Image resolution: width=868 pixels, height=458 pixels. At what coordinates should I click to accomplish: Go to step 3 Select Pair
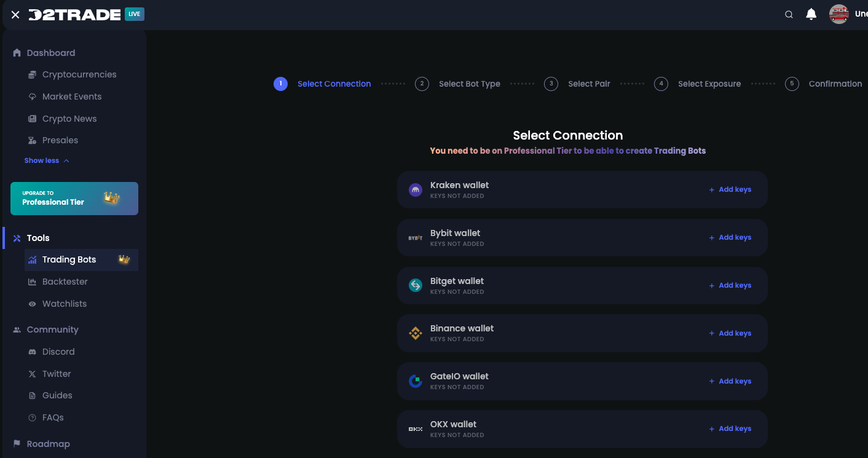(x=577, y=84)
